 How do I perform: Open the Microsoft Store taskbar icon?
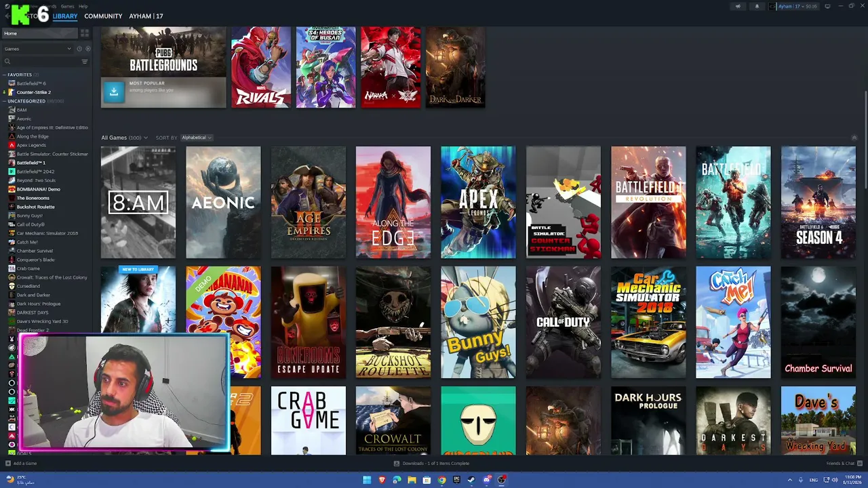pyautogui.click(x=427, y=480)
